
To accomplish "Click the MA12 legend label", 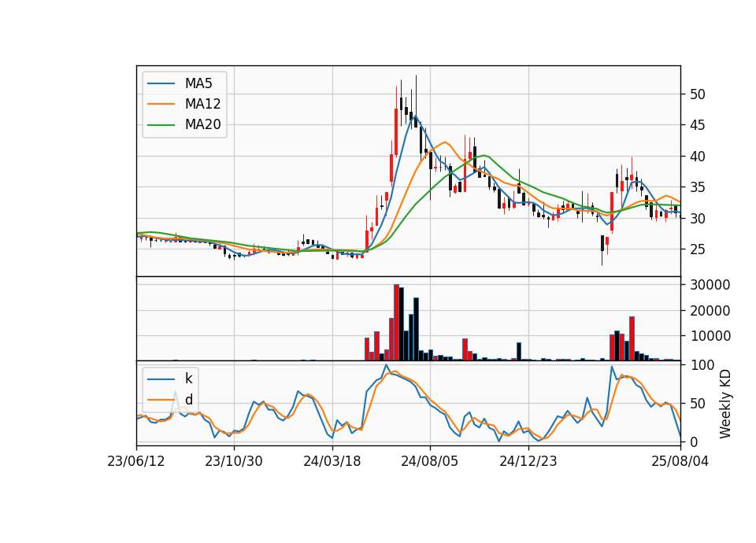I will click(x=202, y=104).
